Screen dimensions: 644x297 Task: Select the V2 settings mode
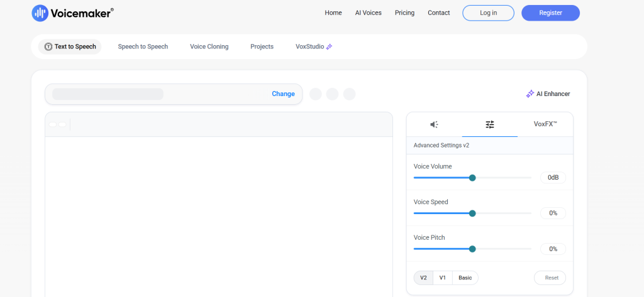coord(423,278)
